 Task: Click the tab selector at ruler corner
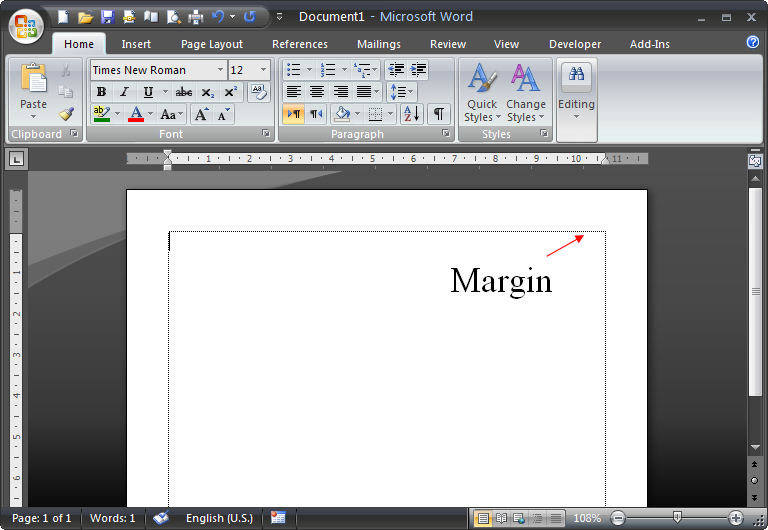[x=16, y=159]
